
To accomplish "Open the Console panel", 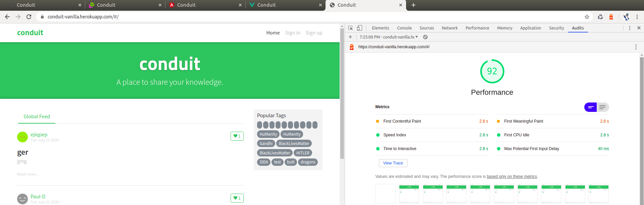I will coord(404,28).
